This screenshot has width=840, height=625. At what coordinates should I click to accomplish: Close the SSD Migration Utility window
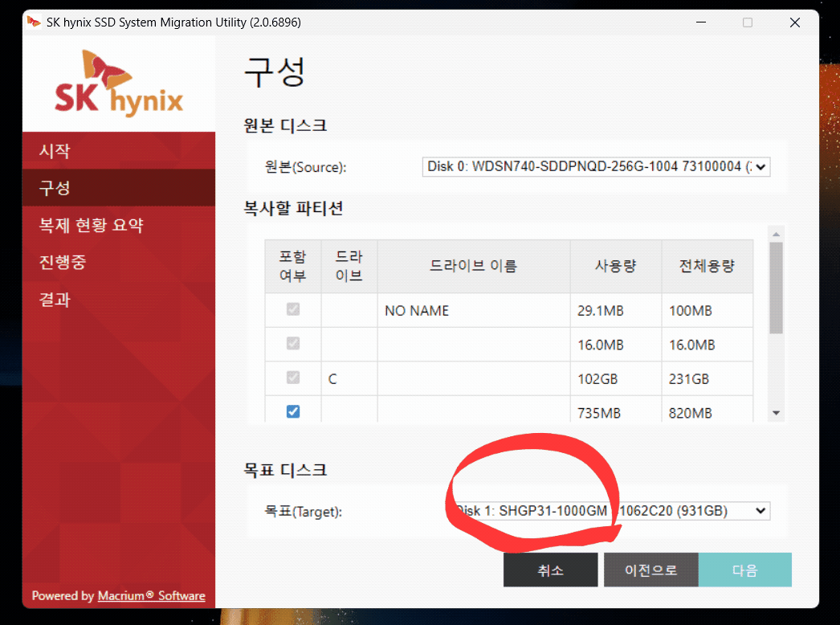point(795,22)
